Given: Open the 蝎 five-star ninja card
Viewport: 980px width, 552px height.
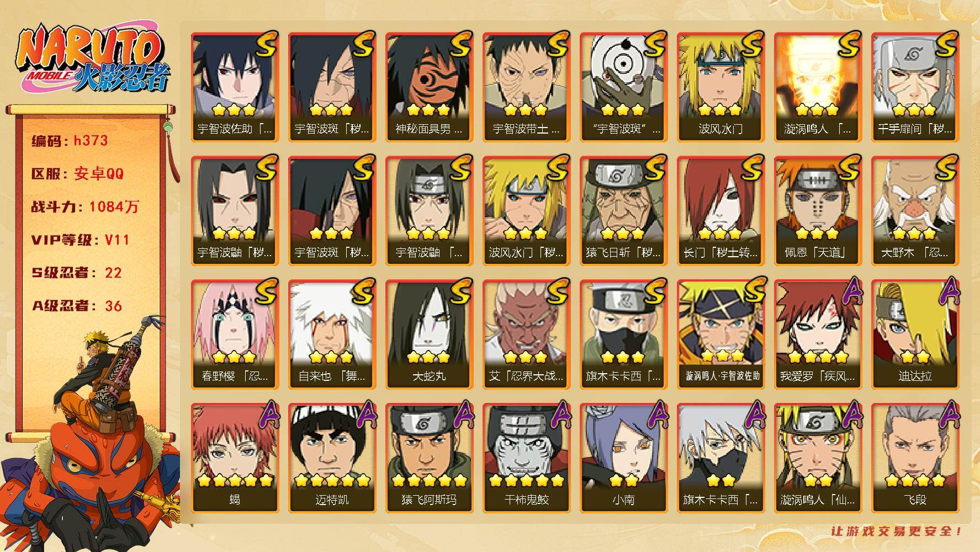Looking at the screenshot, I should (x=234, y=458).
